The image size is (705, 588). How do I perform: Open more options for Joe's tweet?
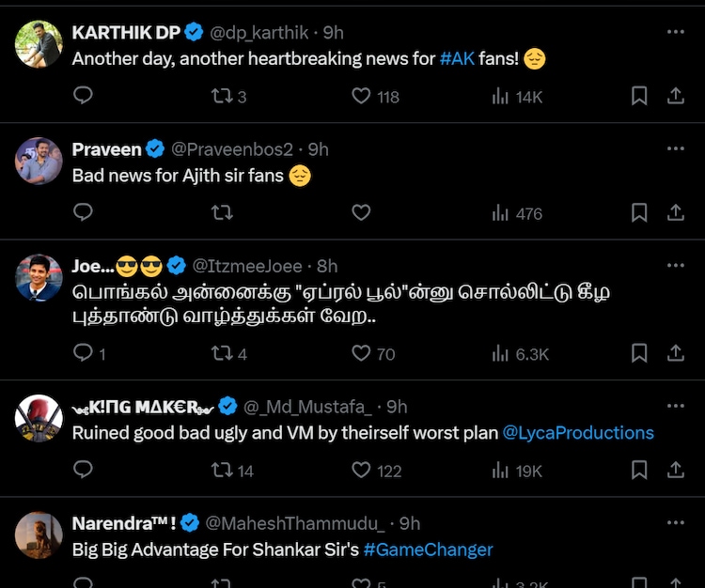[x=675, y=266]
